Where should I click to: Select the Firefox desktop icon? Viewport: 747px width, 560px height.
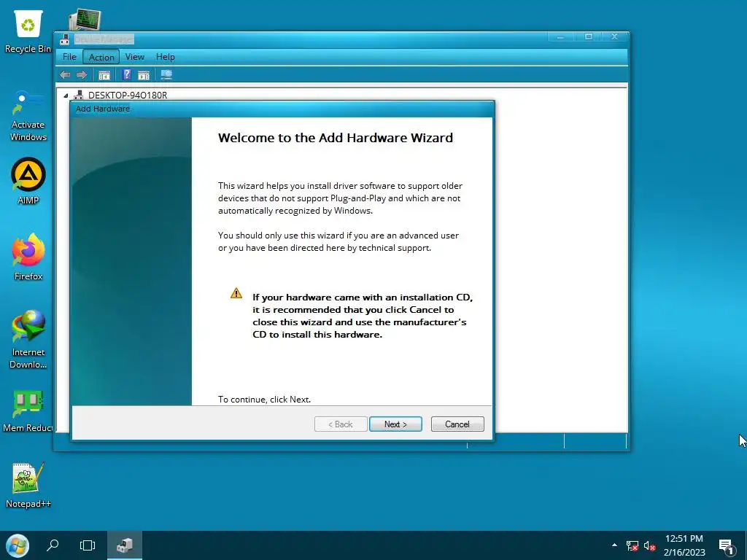28,257
